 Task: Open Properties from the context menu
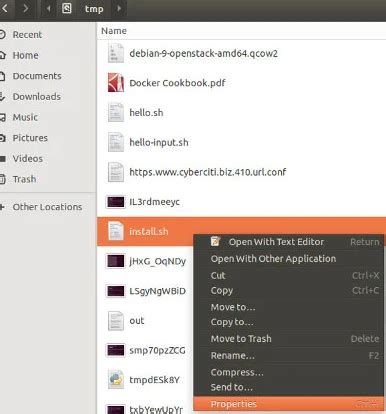click(x=289, y=404)
